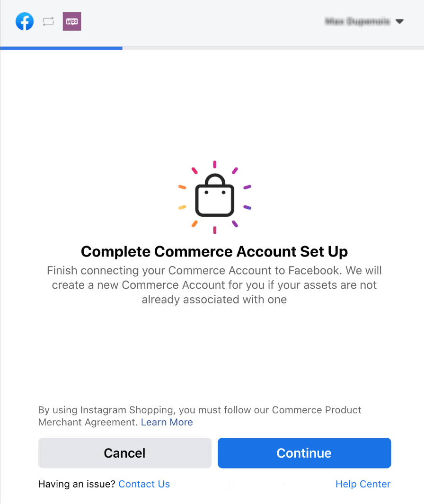Click the dropdown caret beside the account name
This screenshot has height=504, width=424.
pyautogui.click(x=400, y=21)
